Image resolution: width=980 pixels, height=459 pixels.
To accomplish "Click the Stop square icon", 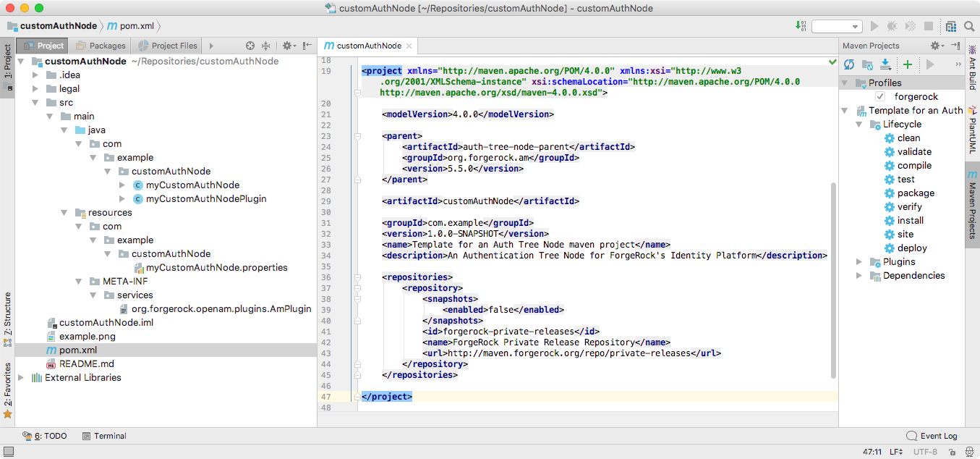I will pyautogui.click(x=929, y=26).
